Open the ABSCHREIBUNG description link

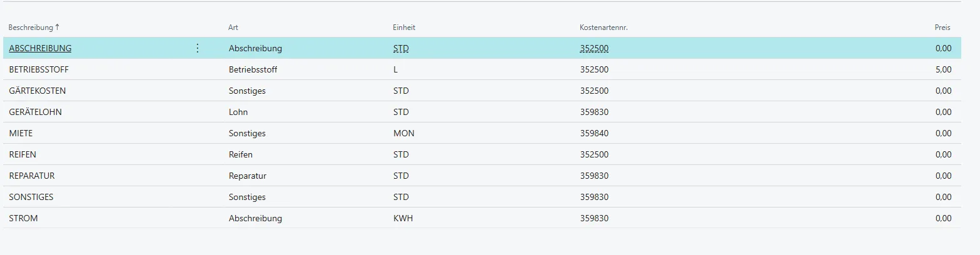pyautogui.click(x=40, y=48)
